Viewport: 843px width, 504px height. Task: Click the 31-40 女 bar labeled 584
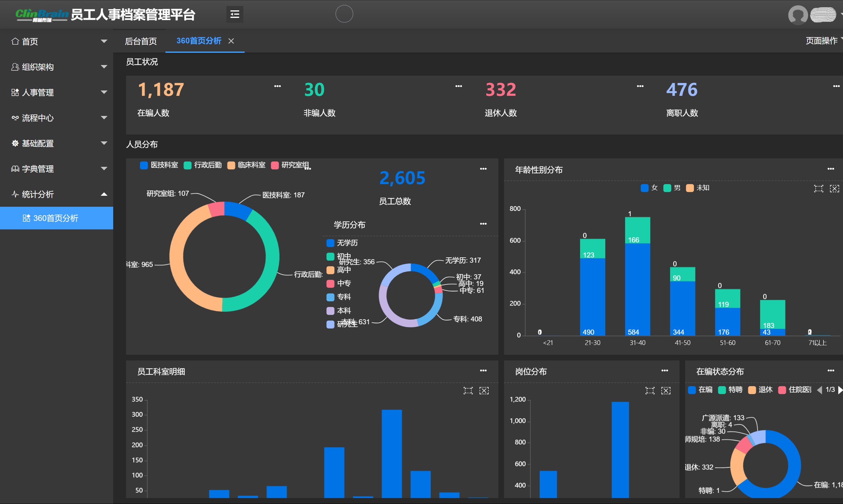point(637,289)
